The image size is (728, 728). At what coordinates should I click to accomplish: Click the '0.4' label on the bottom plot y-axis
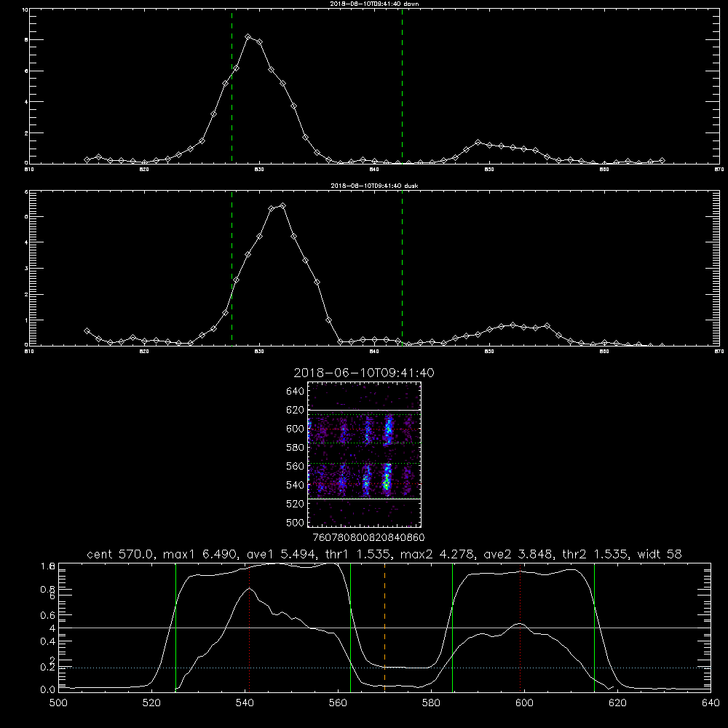pyautogui.click(x=47, y=641)
